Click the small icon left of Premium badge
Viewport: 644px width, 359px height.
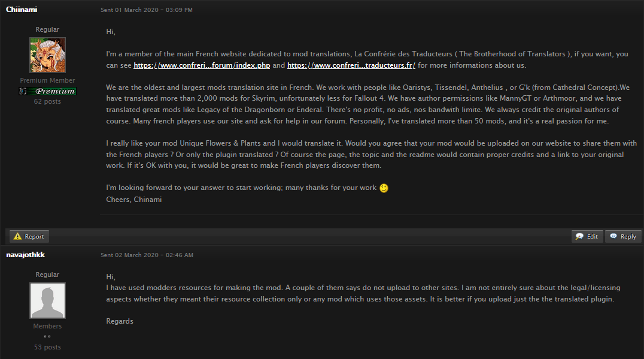(23, 91)
